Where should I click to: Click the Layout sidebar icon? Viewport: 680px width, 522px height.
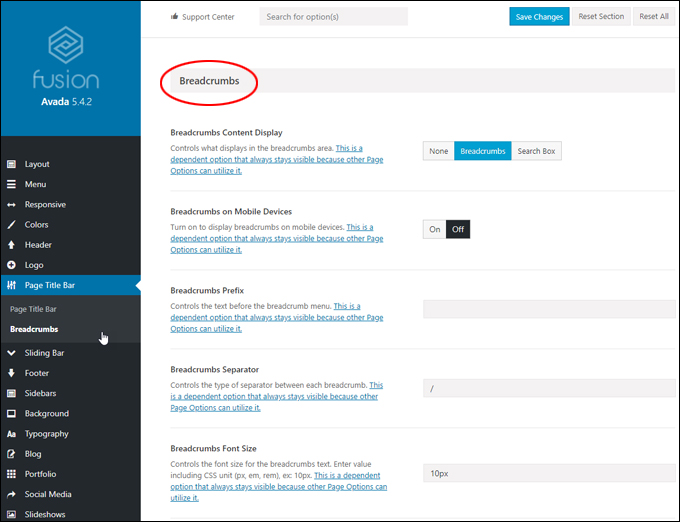pos(12,164)
